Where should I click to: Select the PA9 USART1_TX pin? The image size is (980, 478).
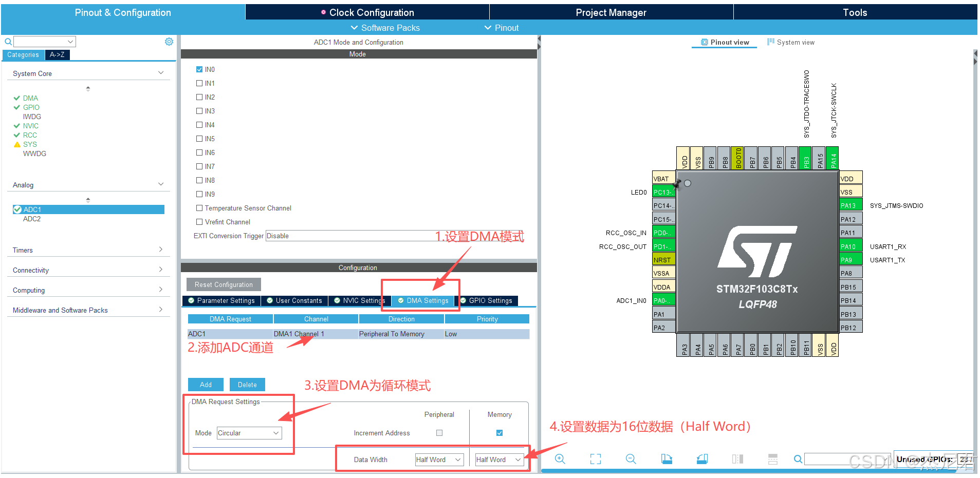(x=851, y=260)
